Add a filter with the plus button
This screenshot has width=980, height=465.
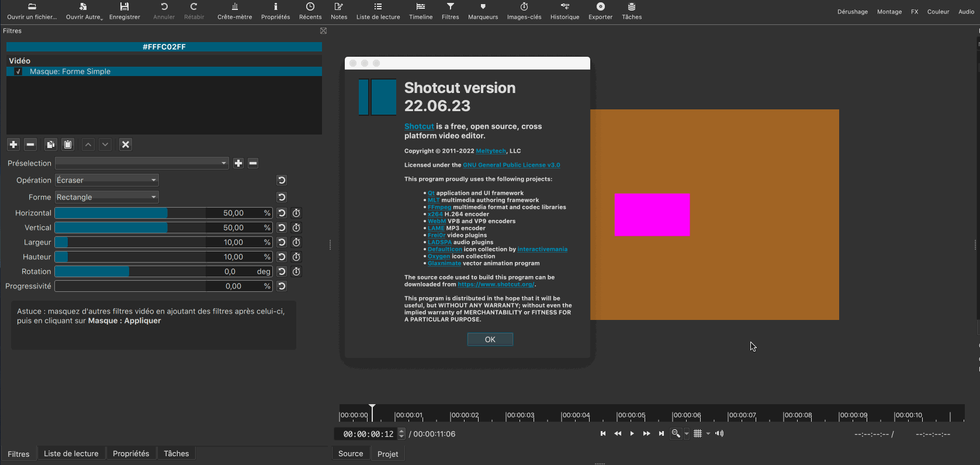[x=13, y=144]
